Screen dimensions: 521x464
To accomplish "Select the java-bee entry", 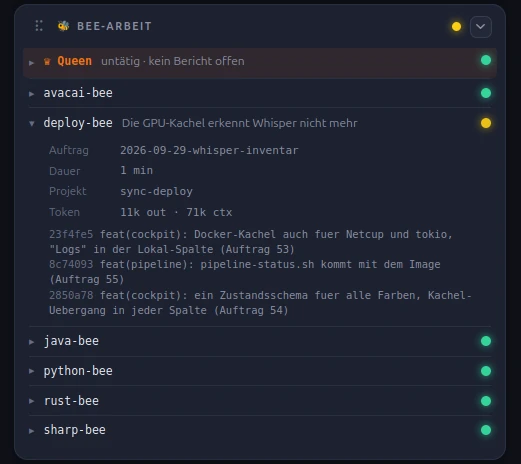I will [x=71, y=341].
